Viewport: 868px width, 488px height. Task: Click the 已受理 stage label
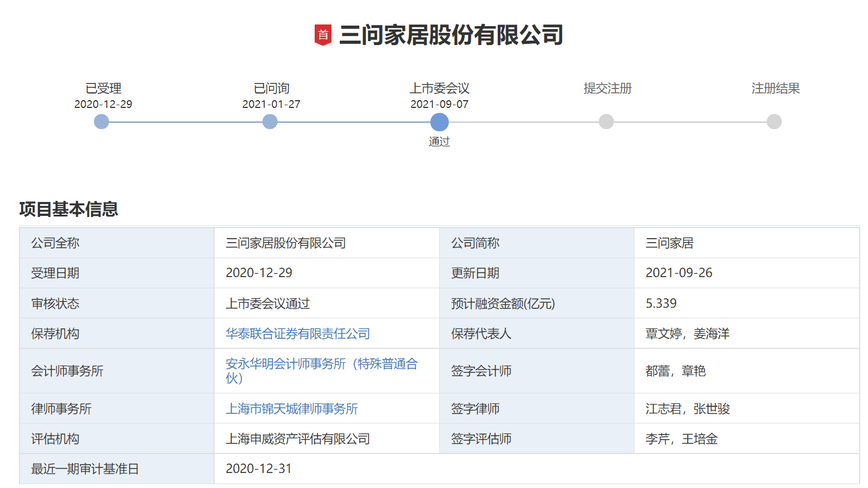[103, 88]
